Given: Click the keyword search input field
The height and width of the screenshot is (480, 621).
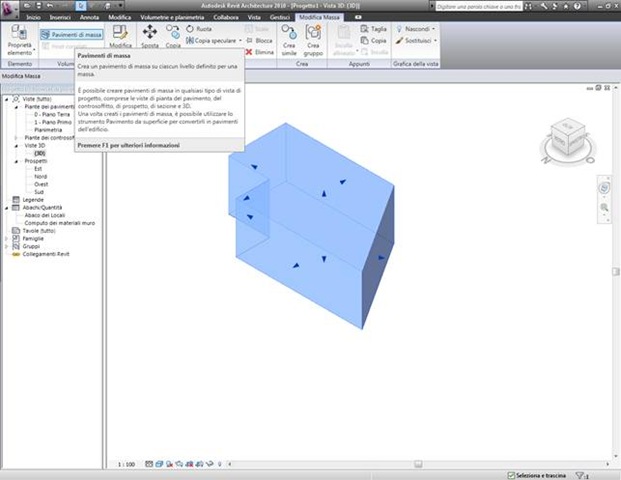Looking at the screenshot, I should (479, 6).
